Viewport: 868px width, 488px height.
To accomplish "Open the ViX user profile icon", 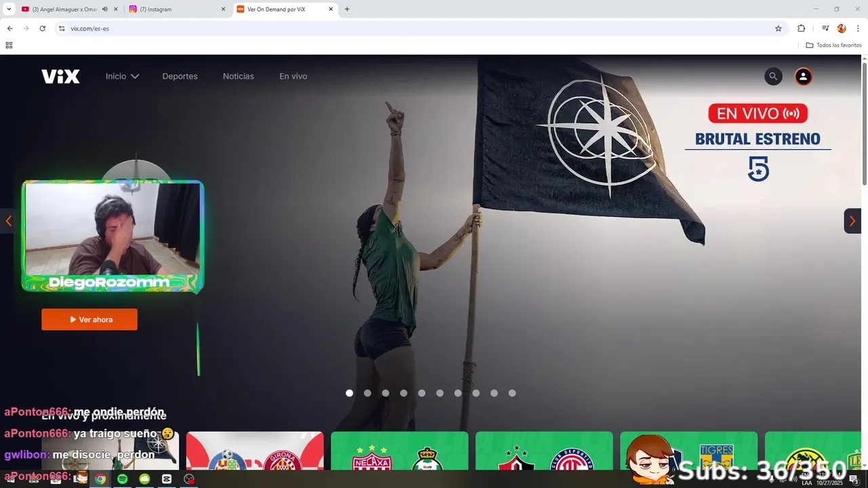I will (x=803, y=77).
